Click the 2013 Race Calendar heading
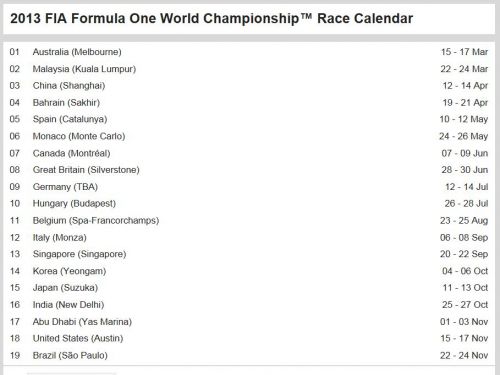 (212, 19)
